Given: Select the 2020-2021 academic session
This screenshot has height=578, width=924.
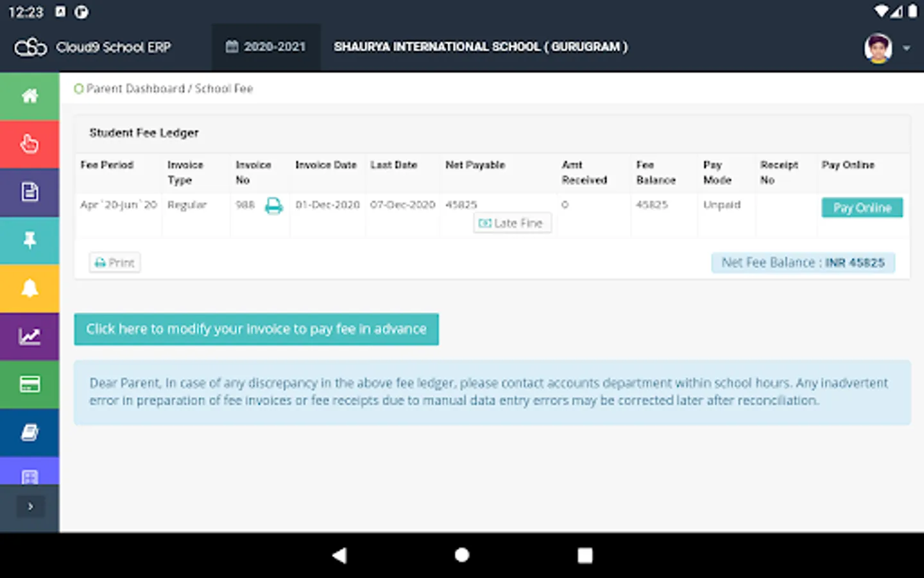Looking at the screenshot, I should pos(266,47).
